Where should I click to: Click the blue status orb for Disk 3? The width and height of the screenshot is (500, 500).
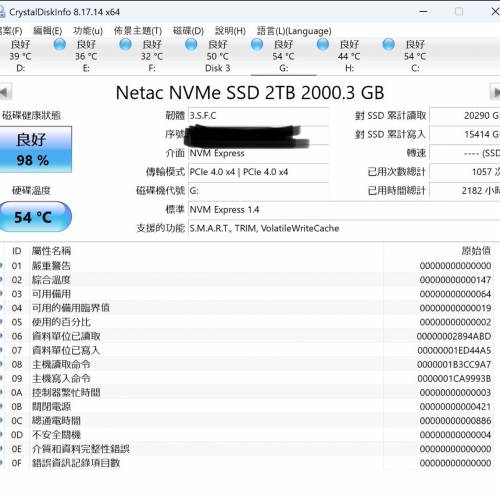coord(191,44)
